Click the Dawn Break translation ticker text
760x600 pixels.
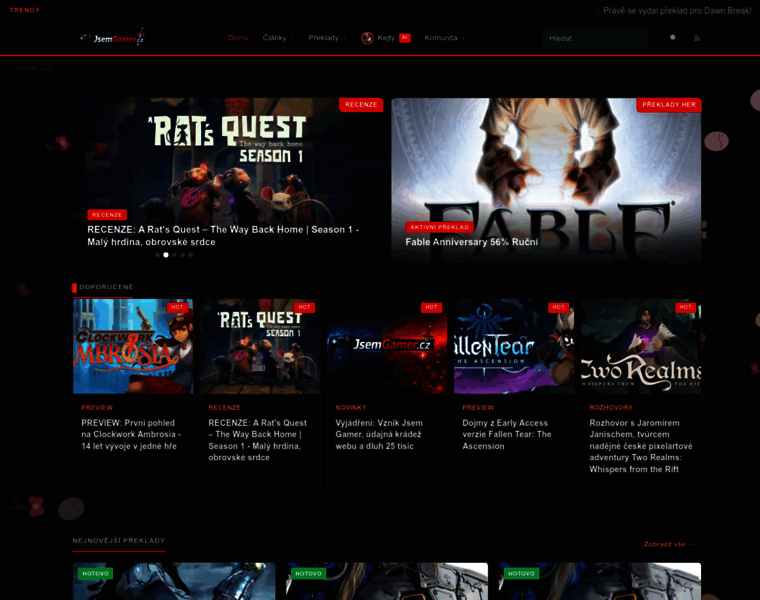tap(677, 11)
